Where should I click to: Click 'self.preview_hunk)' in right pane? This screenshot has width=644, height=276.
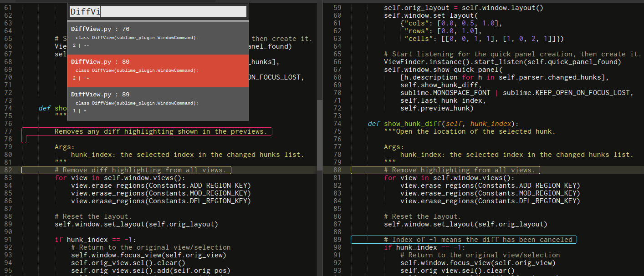[x=437, y=108]
